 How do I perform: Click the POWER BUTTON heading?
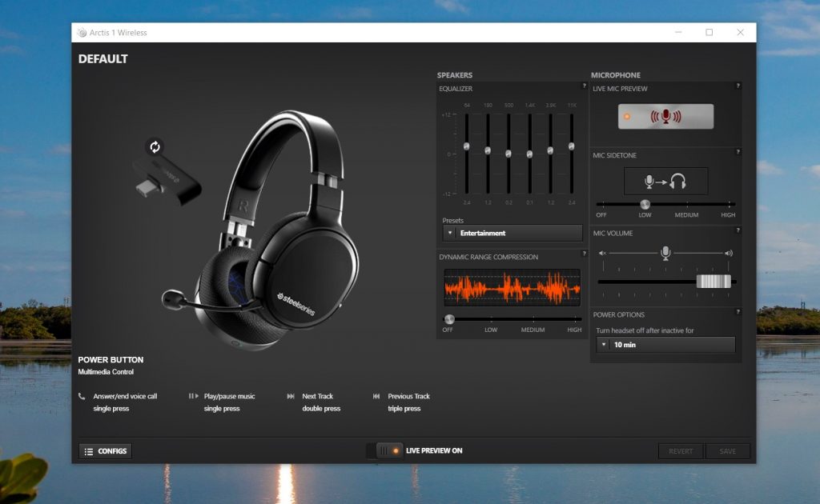coord(111,360)
